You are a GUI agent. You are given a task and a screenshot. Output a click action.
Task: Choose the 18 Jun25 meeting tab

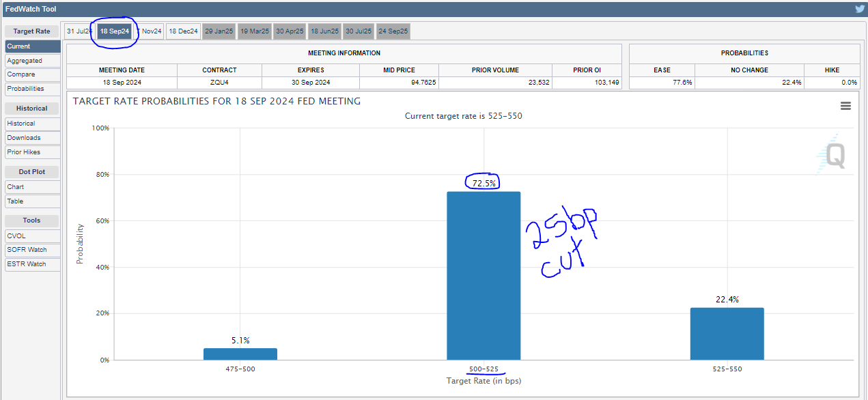click(x=324, y=31)
